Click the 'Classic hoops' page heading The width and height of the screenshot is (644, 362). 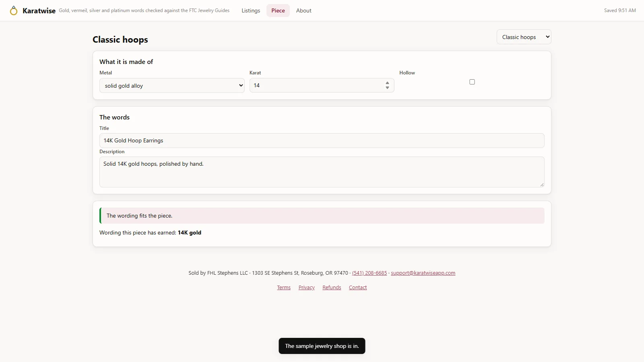tap(120, 39)
